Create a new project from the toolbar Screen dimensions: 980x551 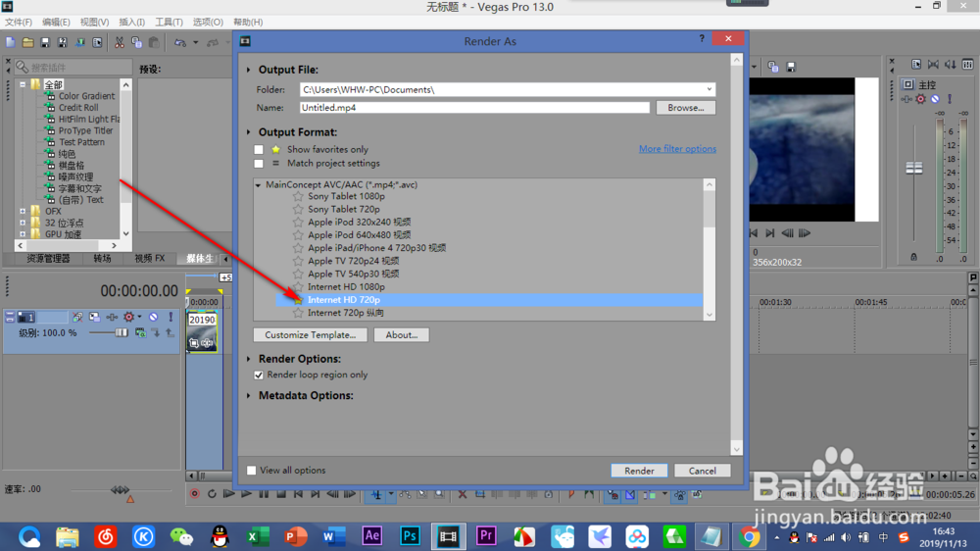(11, 42)
